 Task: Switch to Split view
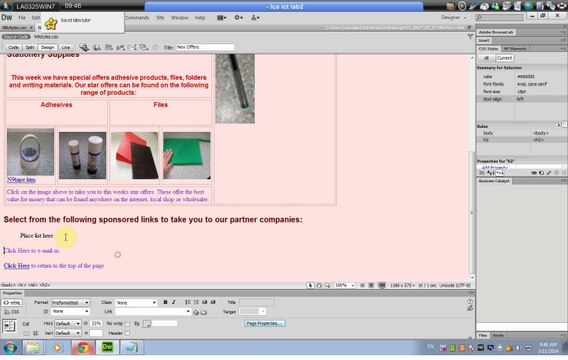[x=30, y=47]
